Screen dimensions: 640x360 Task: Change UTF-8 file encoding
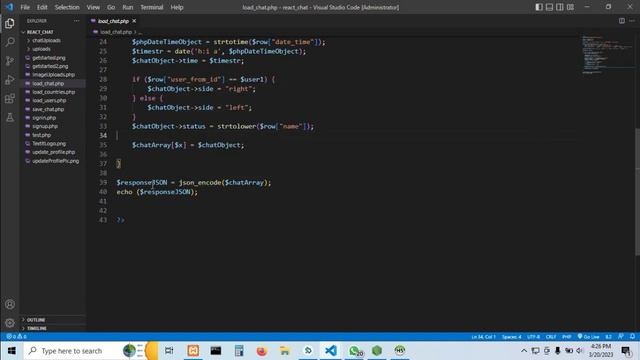[533, 337]
